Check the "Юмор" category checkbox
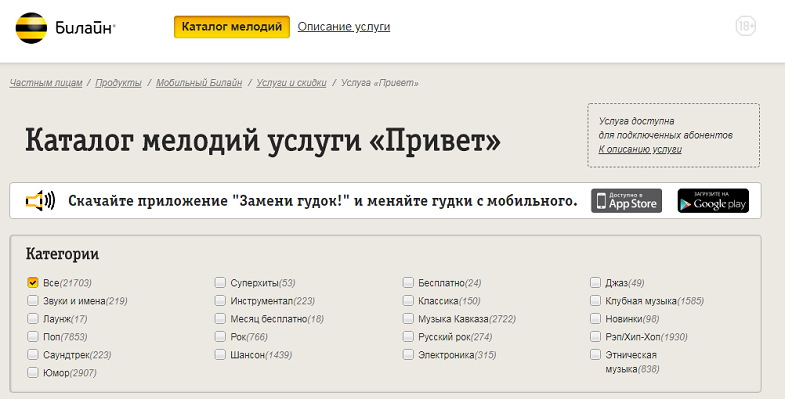Screen dimensions: 785x399 pos(33,372)
